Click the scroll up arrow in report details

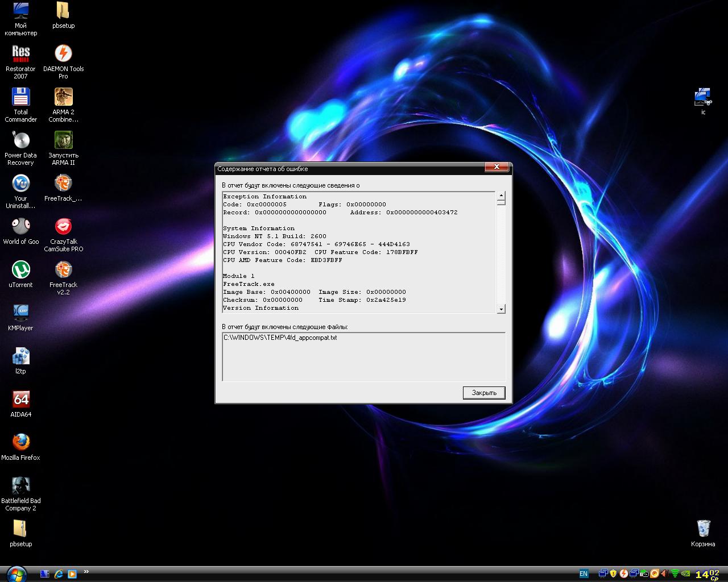click(501, 196)
